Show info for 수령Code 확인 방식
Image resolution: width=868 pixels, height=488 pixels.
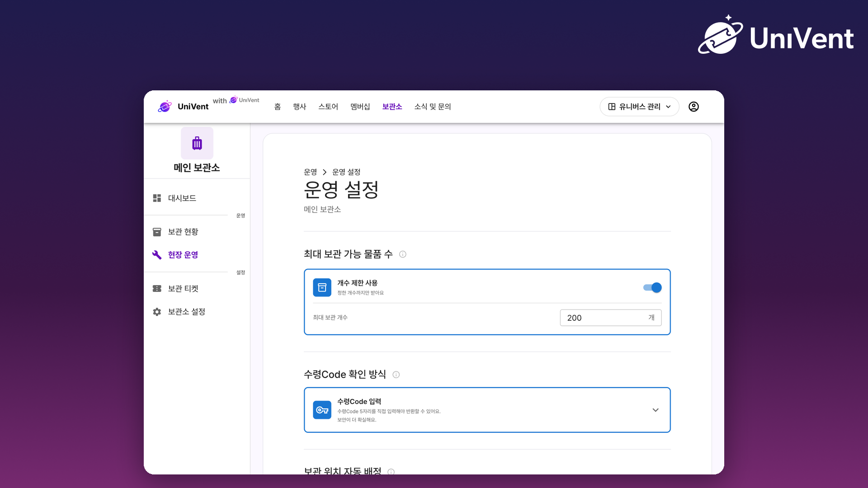click(x=396, y=375)
